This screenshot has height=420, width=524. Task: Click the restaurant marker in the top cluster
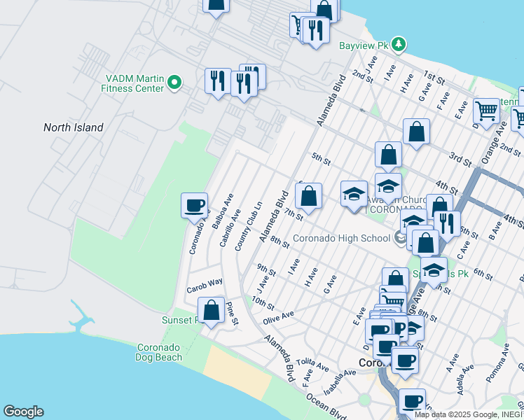316,31
